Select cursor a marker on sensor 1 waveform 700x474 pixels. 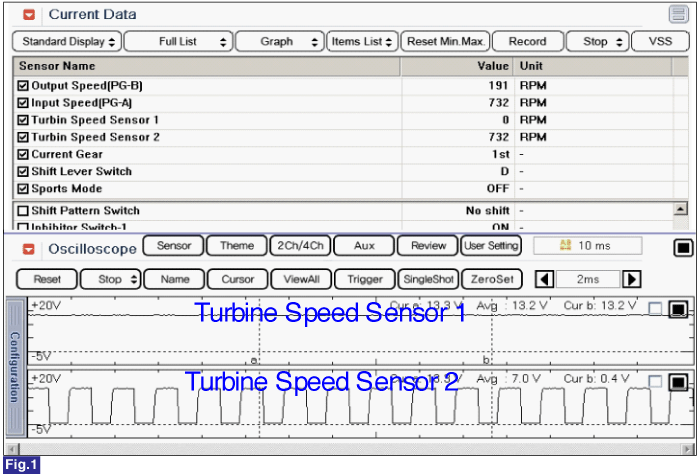point(254,360)
